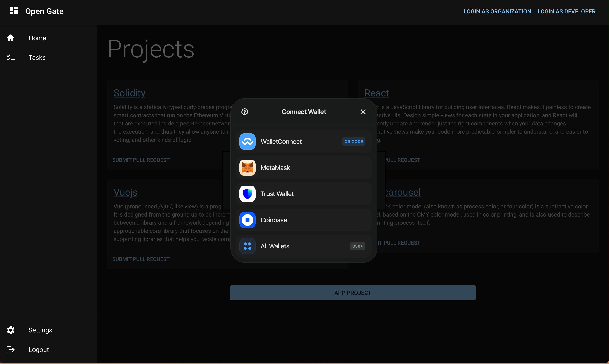
Task: Open the React project link
Action: (377, 93)
